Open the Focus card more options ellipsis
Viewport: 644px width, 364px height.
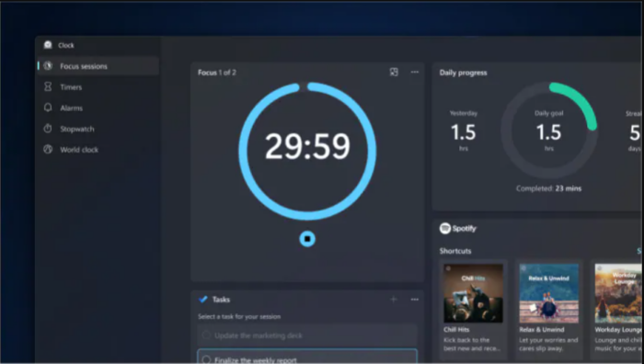[415, 73]
